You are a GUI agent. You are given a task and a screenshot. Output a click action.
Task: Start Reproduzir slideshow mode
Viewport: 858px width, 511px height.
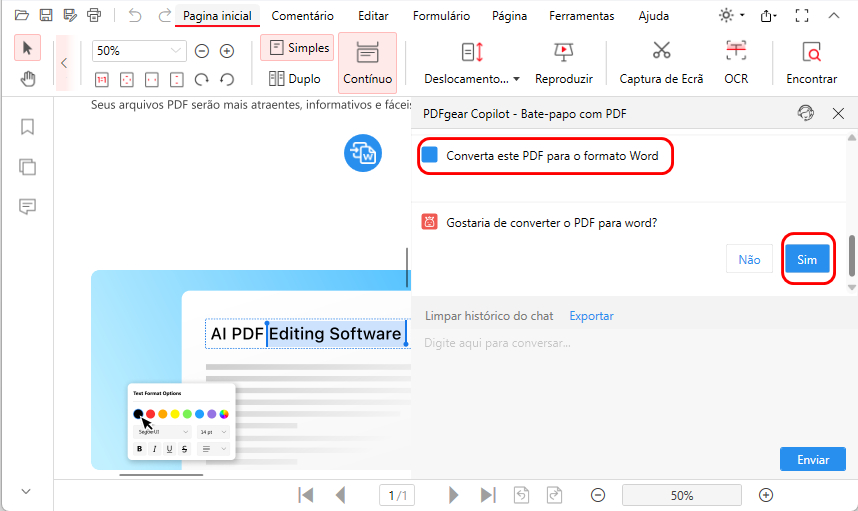tap(564, 62)
